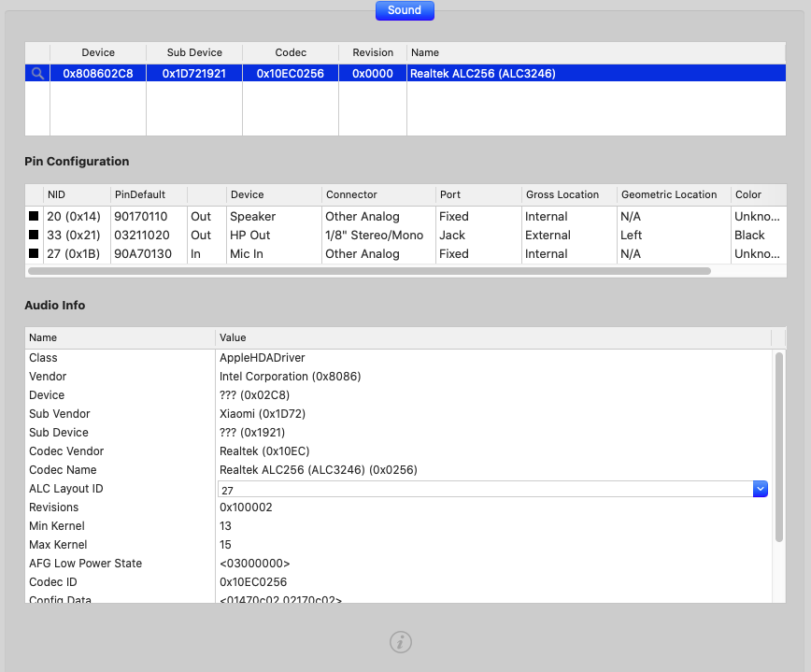This screenshot has width=811, height=672.
Task: Click the Sub Vendor label
Action: pos(60,413)
